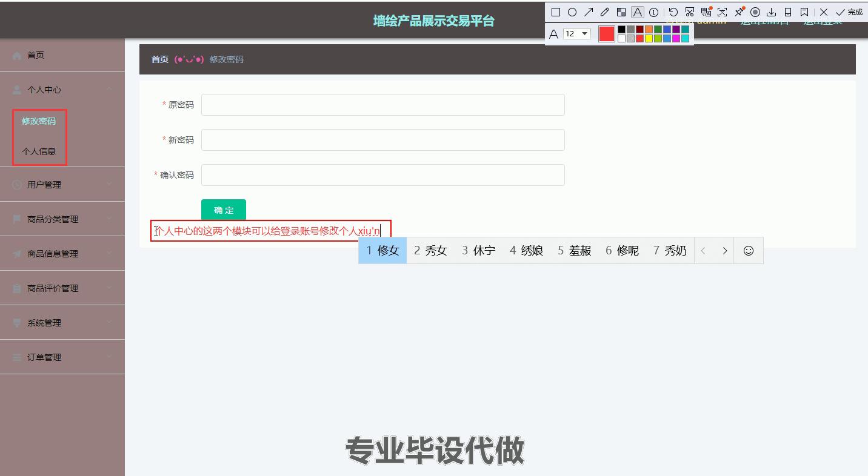This screenshot has width=868, height=476.
Task: Save the screenshot with download icon
Action: coord(772,12)
